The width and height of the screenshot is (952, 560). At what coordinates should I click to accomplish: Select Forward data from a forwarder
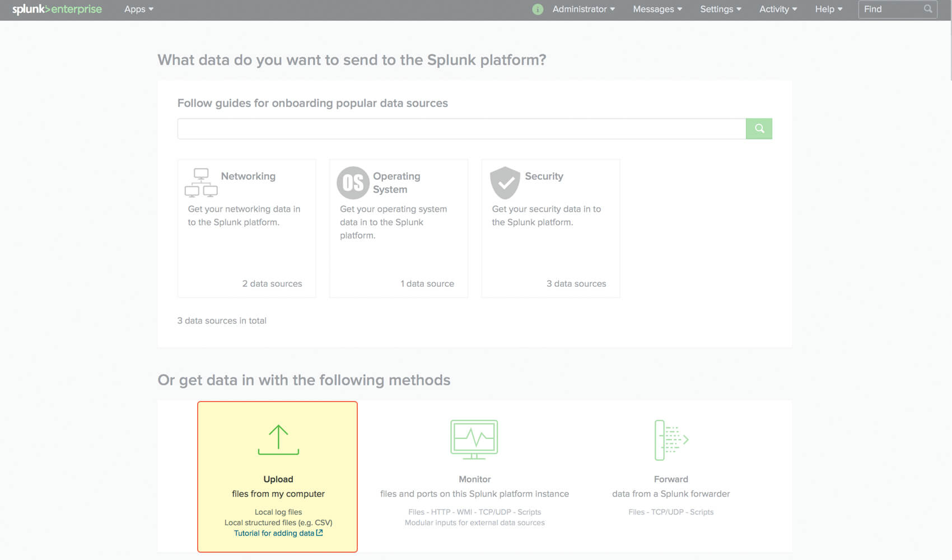[x=671, y=487]
